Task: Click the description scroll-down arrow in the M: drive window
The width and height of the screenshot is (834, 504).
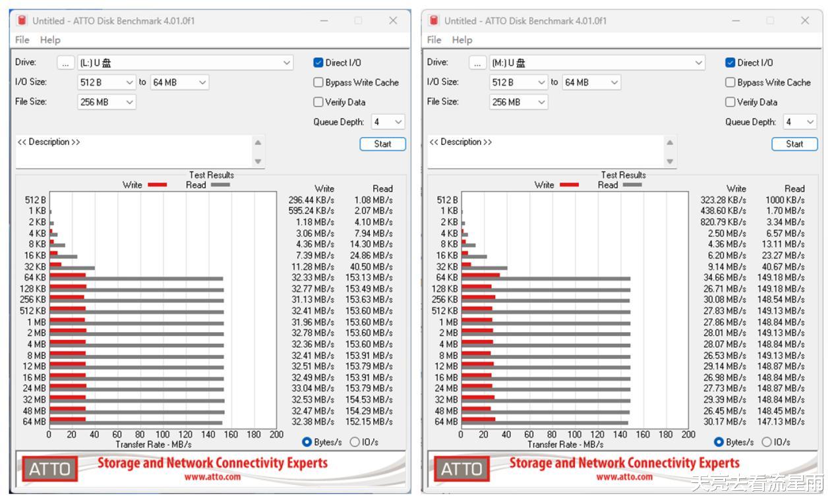Action: click(670, 161)
